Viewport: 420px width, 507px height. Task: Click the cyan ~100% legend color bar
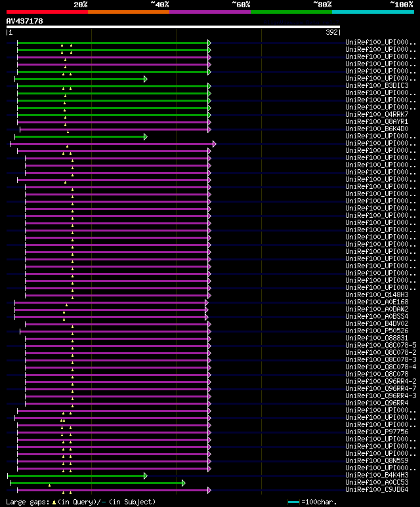373,12
